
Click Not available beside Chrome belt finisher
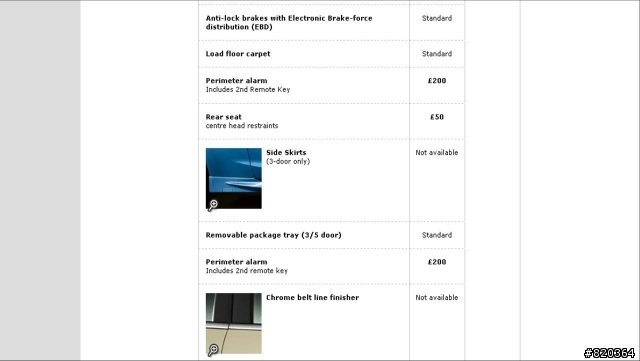click(x=437, y=297)
